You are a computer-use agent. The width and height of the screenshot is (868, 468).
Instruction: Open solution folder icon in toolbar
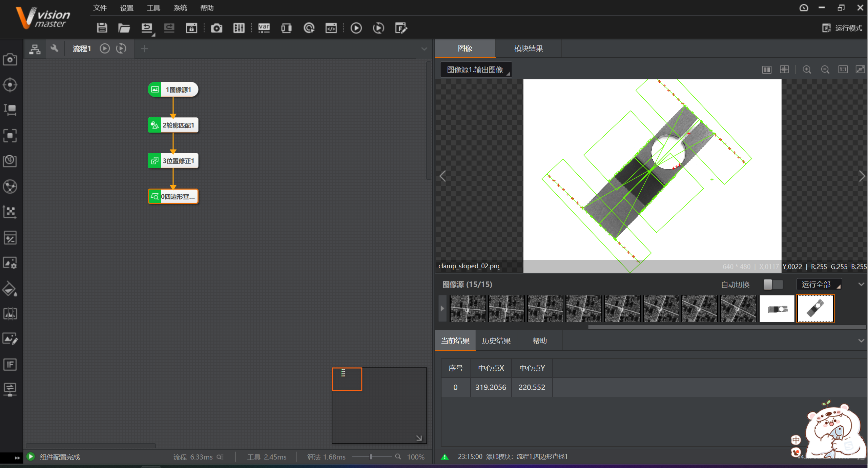point(124,28)
